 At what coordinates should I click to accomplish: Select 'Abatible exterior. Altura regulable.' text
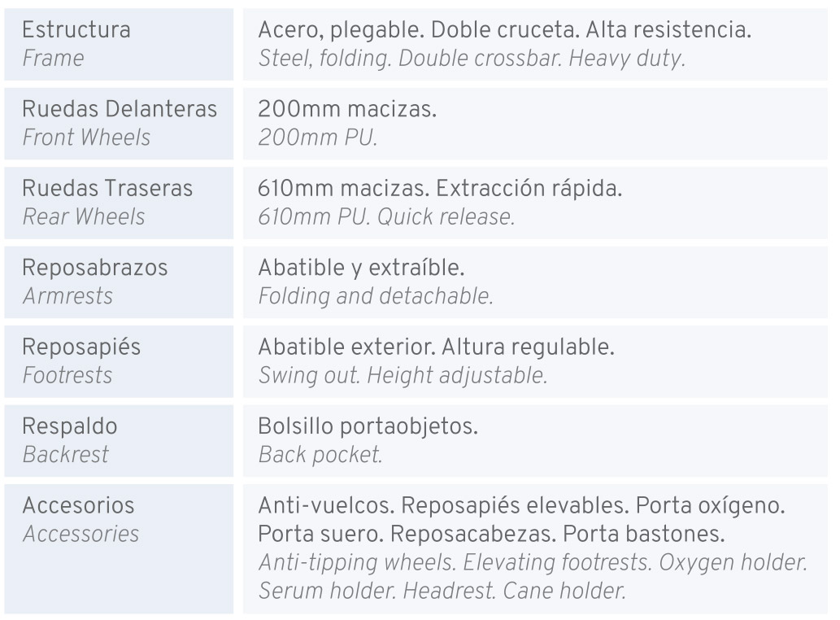pyautogui.click(x=436, y=347)
